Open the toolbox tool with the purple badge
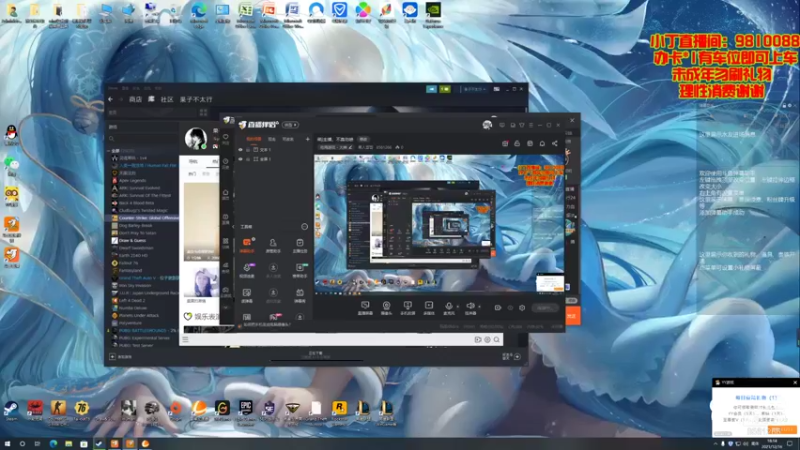The height and width of the screenshot is (450, 800). tap(247, 270)
